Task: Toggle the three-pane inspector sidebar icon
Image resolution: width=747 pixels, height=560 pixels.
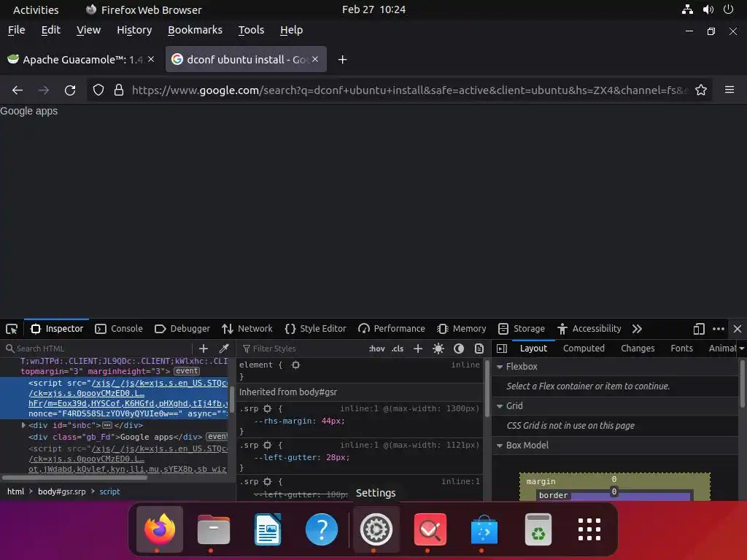Action: coord(502,349)
